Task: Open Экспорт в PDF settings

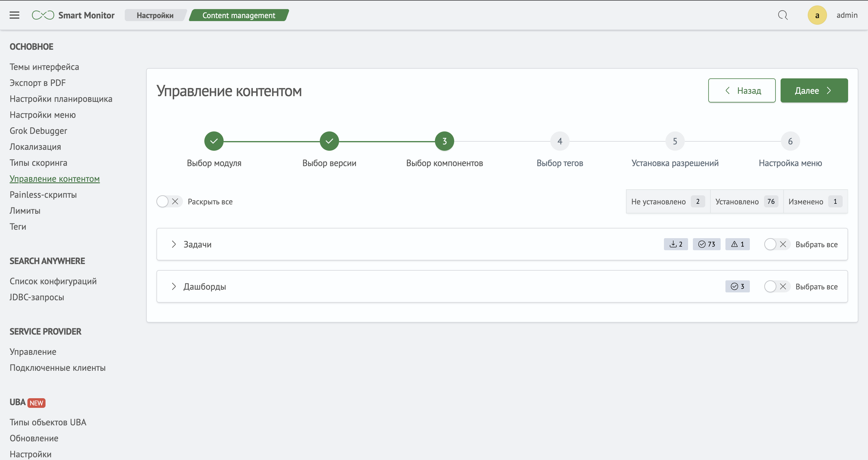Action: (37, 83)
